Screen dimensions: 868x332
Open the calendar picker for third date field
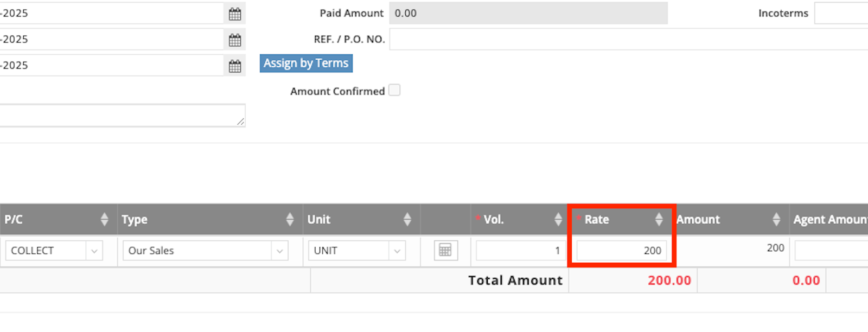pos(234,66)
